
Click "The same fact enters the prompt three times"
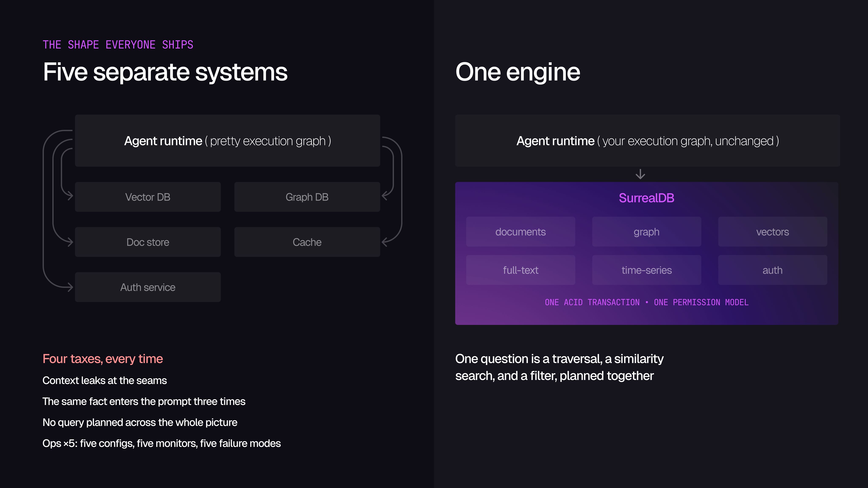click(144, 401)
